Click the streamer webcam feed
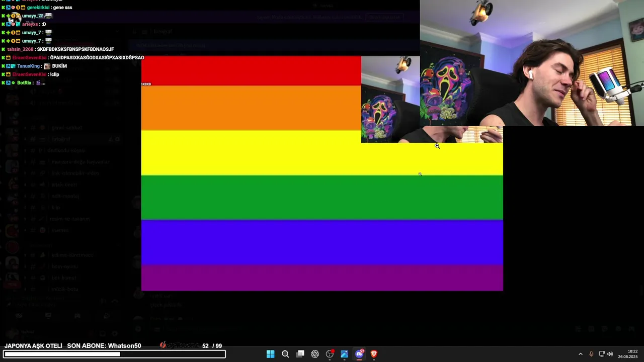The width and height of the screenshot is (644, 362). (532, 63)
